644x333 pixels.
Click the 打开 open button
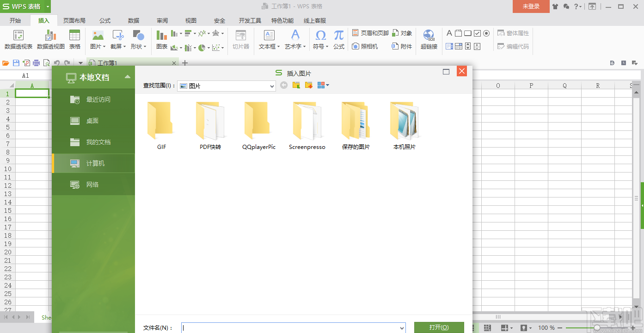pos(438,327)
